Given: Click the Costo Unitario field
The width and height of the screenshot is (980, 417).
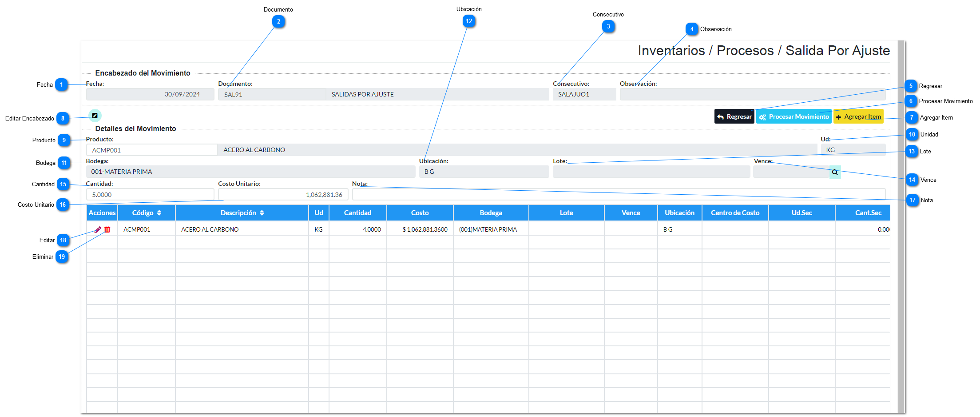Looking at the screenshot, I should [x=283, y=194].
